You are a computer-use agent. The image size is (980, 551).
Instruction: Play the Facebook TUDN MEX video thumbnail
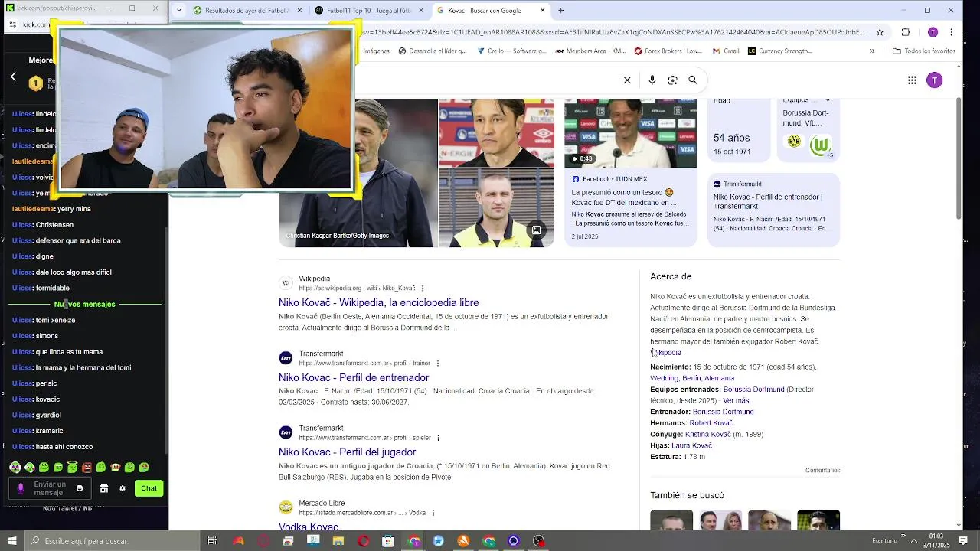[630, 132]
